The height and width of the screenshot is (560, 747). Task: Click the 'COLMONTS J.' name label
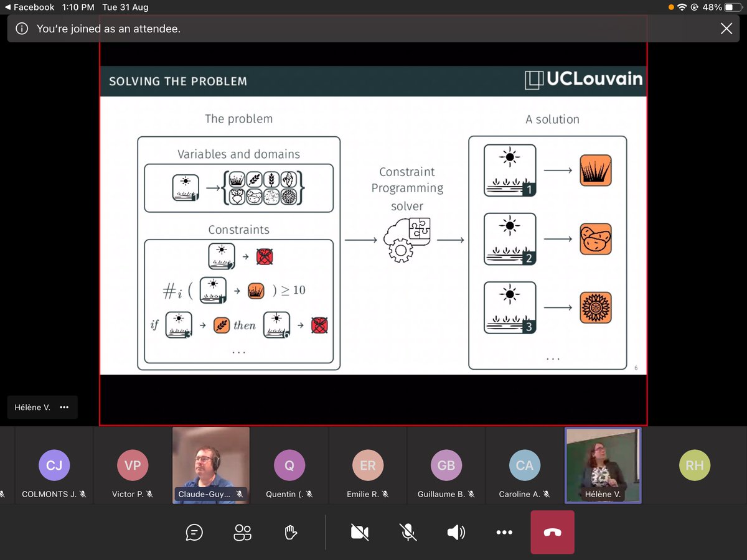pos(49,494)
